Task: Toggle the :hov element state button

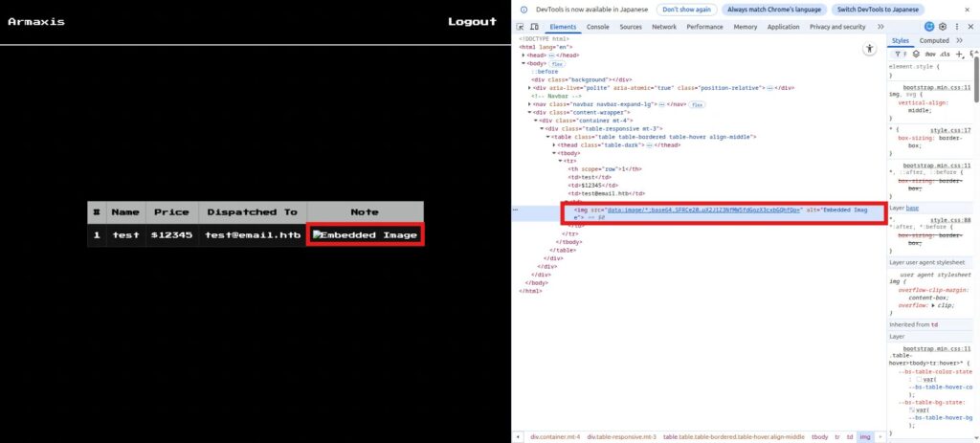Action: tap(928, 55)
